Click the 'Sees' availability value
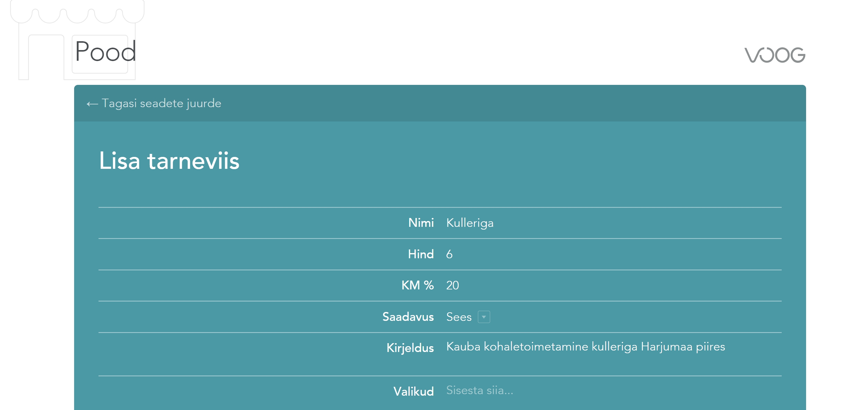This screenshot has height=410, width=868. (459, 317)
